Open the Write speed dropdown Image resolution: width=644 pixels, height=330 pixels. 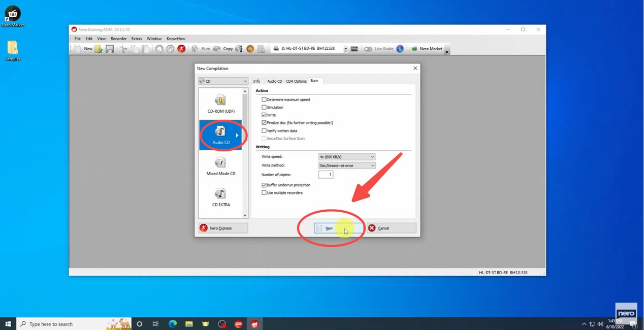(347, 157)
